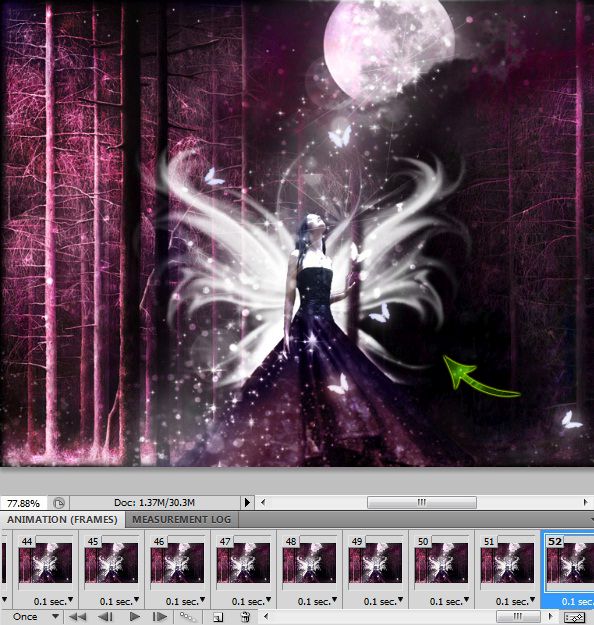
Task: Select frame 46 thumbnail
Action: [x=177, y=563]
